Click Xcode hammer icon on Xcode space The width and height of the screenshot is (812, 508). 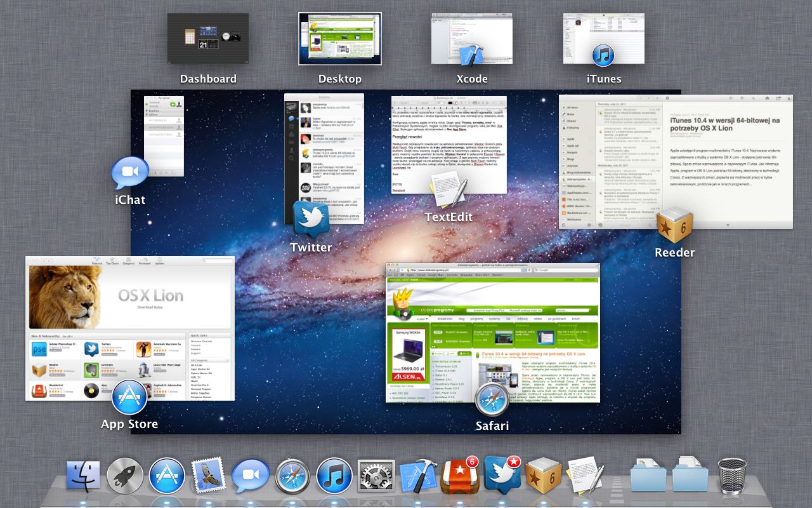(471, 55)
